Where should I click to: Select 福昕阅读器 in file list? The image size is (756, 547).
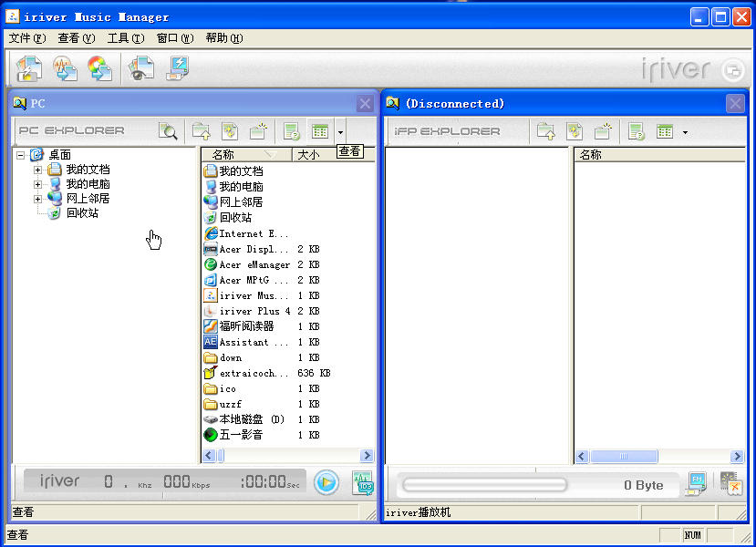239,326
